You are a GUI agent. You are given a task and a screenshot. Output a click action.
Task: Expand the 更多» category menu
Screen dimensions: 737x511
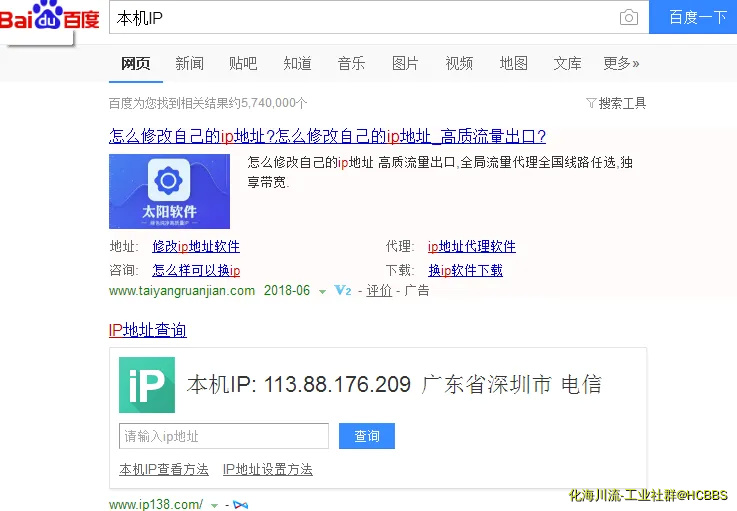point(621,63)
